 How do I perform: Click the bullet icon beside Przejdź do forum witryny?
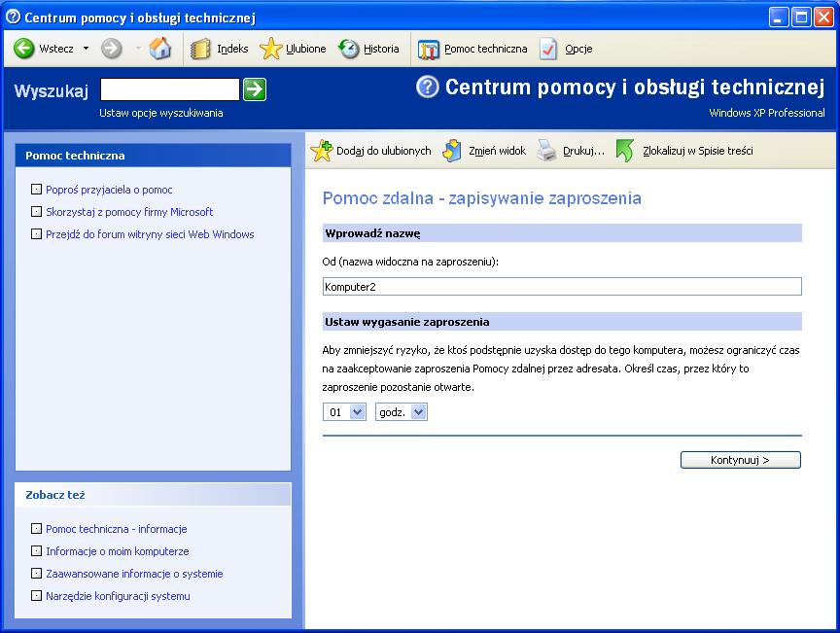[x=36, y=234]
